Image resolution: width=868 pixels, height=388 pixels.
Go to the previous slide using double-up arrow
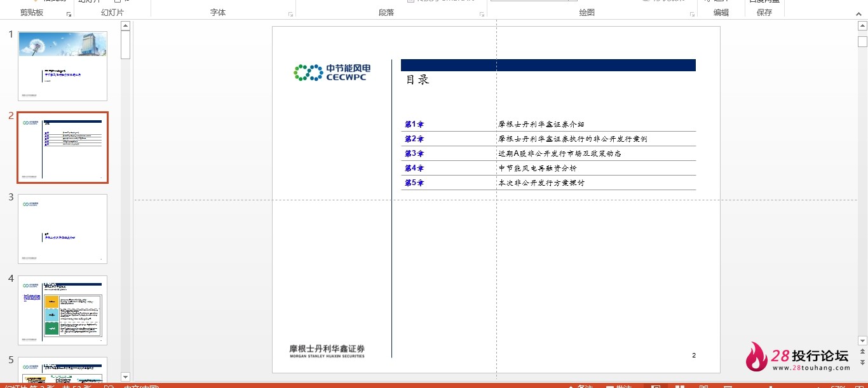click(x=862, y=352)
